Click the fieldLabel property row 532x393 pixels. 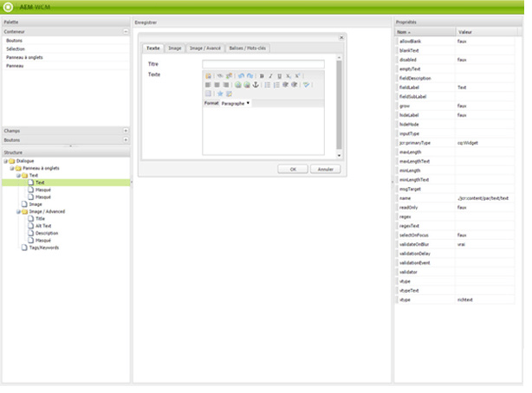tap(455, 87)
